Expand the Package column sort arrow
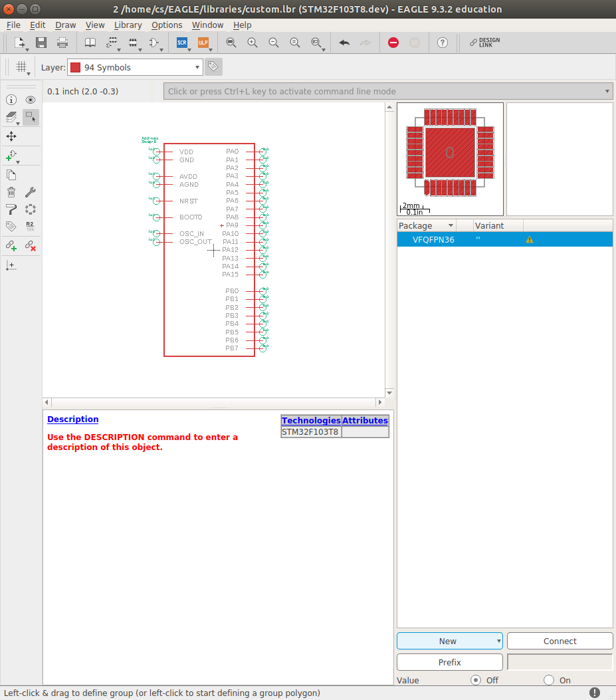This screenshot has height=700, width=616. point(451,225)
